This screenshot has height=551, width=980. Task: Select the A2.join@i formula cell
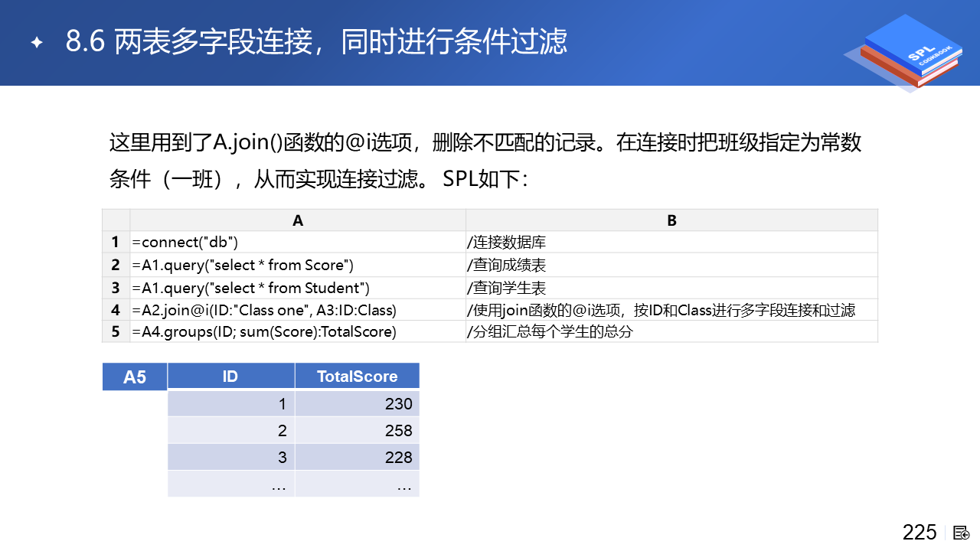(x=298, y=310)
